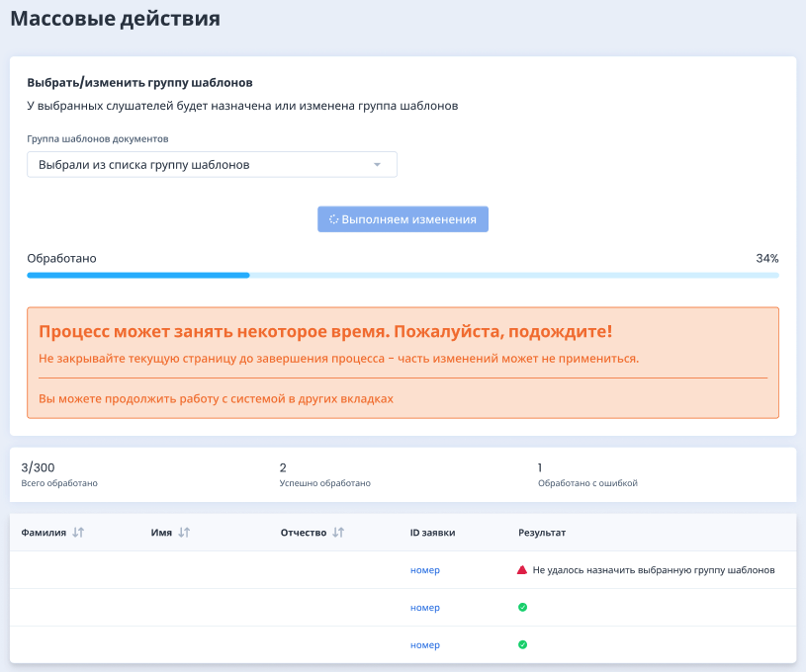The height and width of the screenshot is (672, 806).
Task: Click 'Вы можете продолжить работу' notice text
Action: pyautogui.click(x=216, y=398)
